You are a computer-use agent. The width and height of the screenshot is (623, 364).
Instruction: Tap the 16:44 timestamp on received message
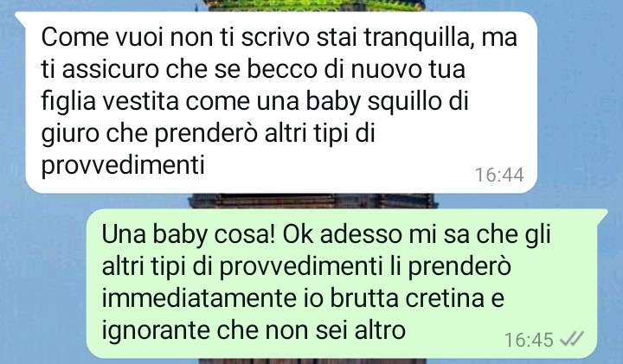[499, 175]
